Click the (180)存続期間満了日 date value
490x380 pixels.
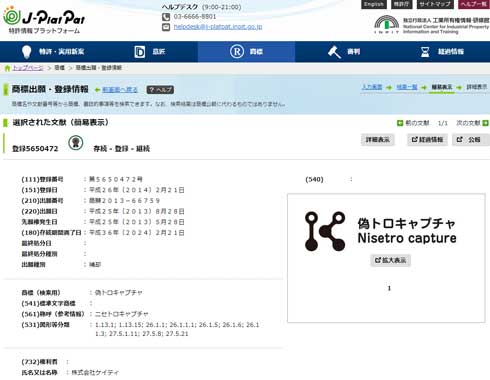[x=137, y=233]
